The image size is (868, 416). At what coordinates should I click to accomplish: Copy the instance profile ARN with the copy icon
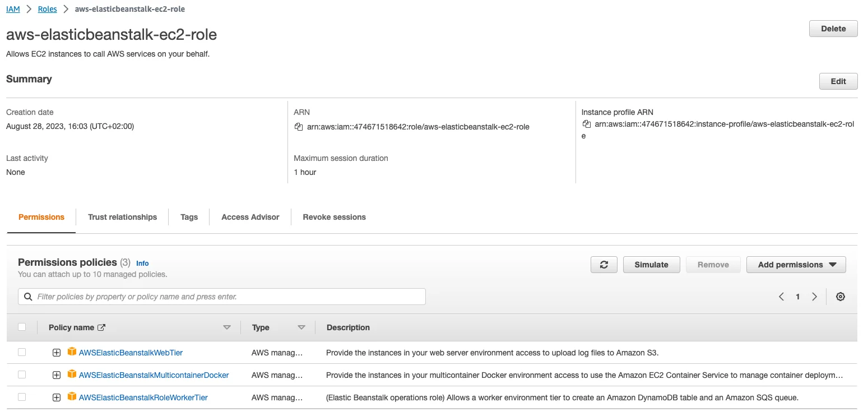587,123
